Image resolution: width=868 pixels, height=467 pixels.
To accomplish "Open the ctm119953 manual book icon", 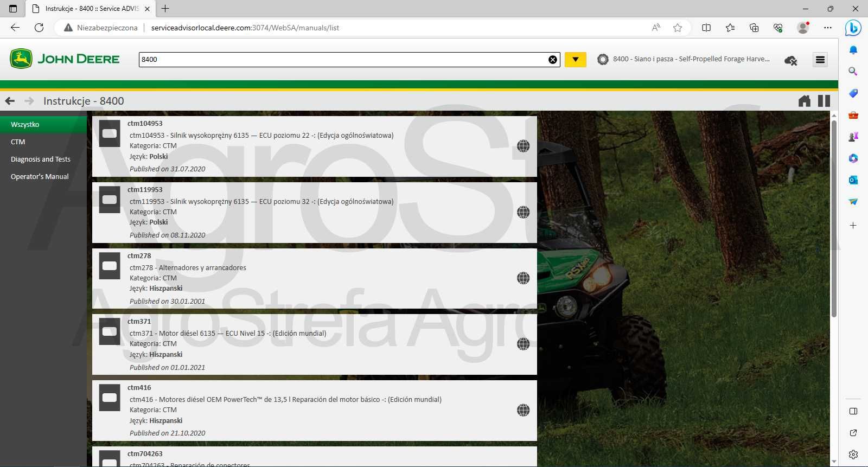I will [110, 200].
